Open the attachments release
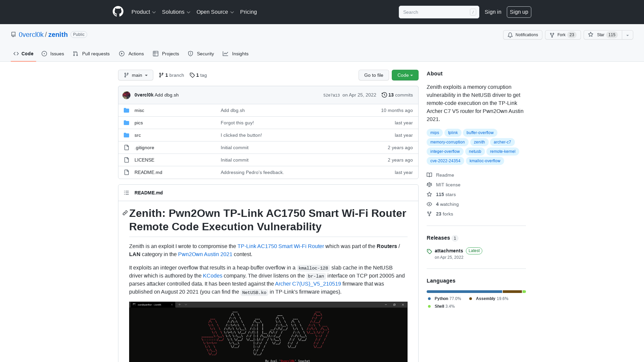Screen dimensions: 644x362 449,251
